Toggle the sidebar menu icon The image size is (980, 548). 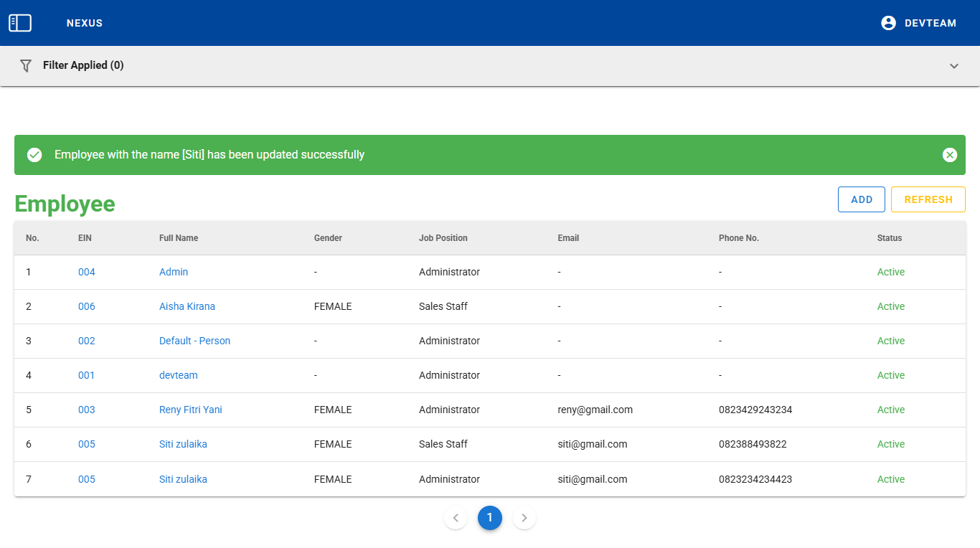(20, 23)
